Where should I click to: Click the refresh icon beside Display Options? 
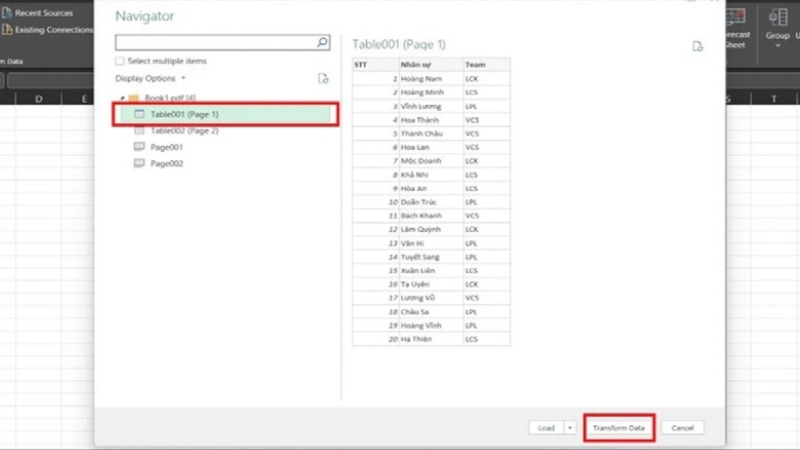(323, 79)
